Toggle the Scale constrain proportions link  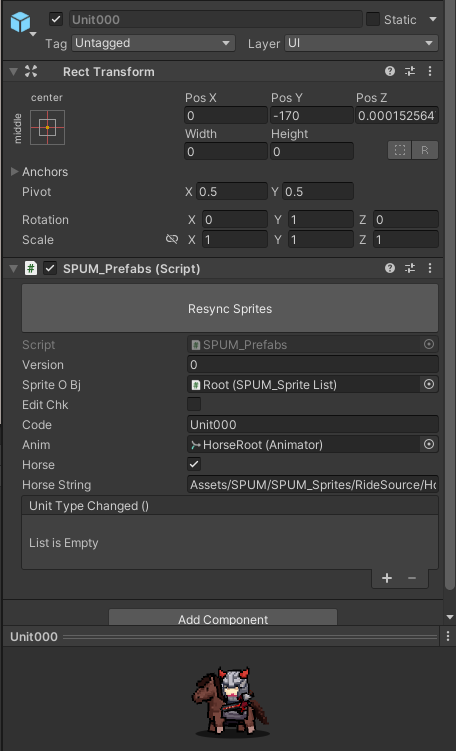point(171,239)
